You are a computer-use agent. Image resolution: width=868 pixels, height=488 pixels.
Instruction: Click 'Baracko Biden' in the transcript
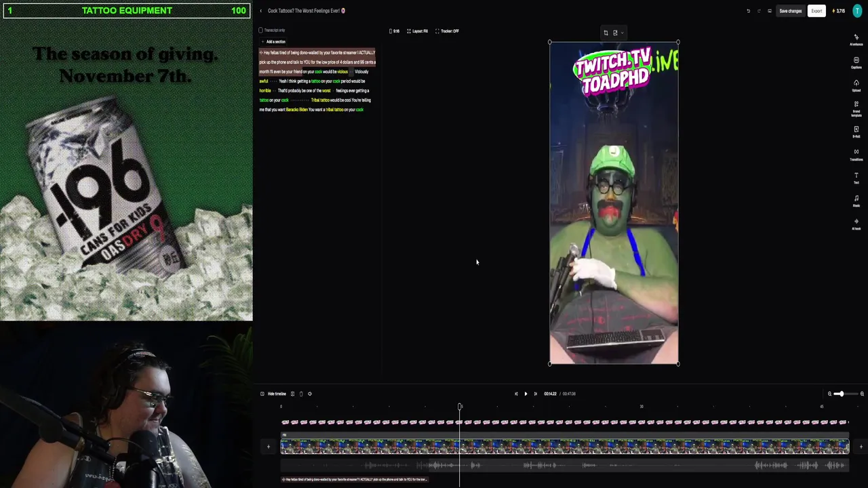296,110
